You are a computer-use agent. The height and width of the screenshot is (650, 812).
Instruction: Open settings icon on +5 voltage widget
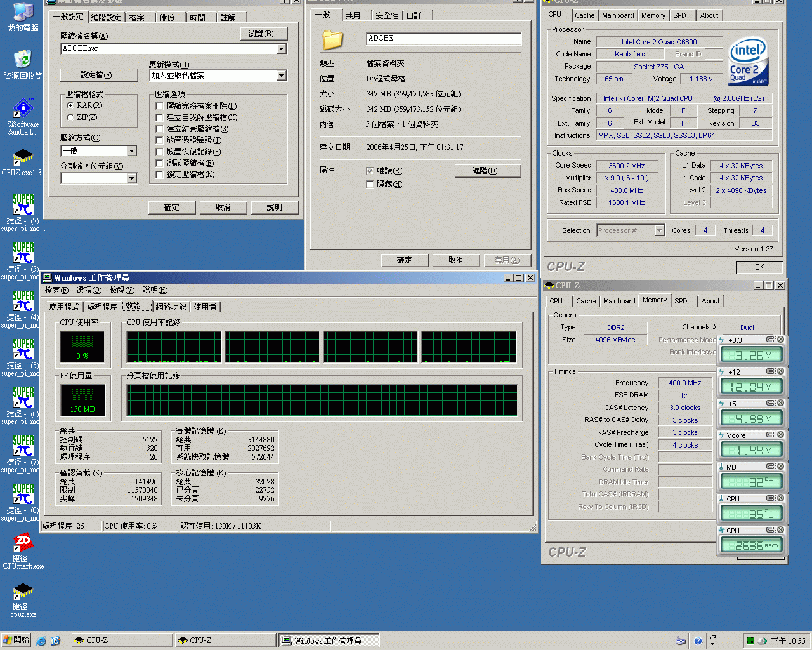pos(771,403)
